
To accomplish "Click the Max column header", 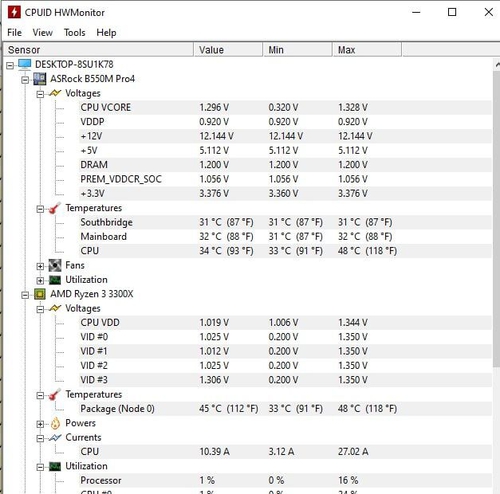I will (x=367, y=50).
